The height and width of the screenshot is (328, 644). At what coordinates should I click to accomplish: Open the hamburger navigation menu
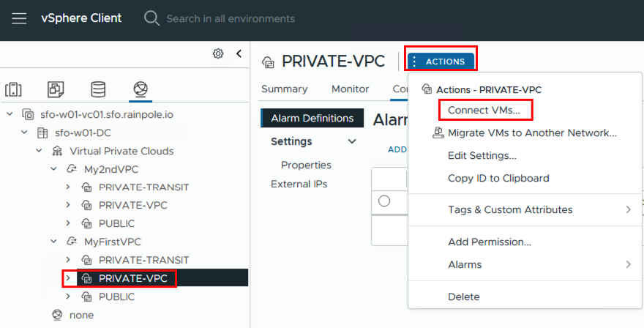[19, 18]
